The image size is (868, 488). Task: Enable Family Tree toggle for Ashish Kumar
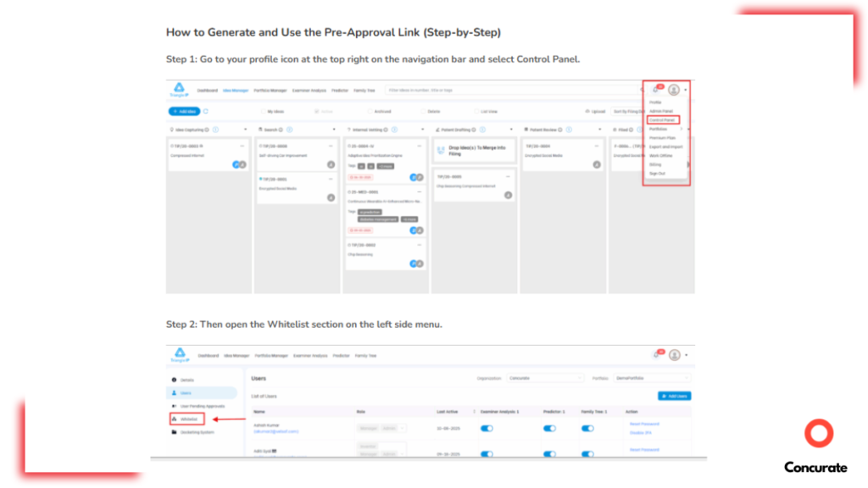tap(587, 427)
